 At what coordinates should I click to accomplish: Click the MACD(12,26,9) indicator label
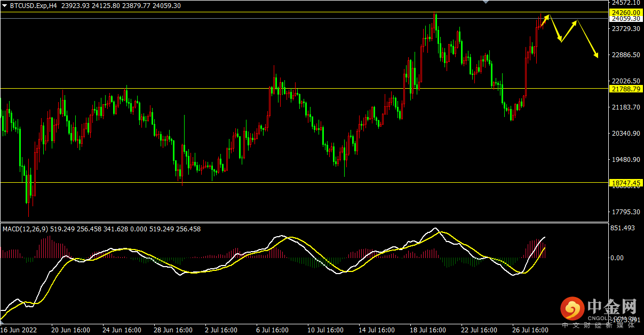tap(25, 229)
